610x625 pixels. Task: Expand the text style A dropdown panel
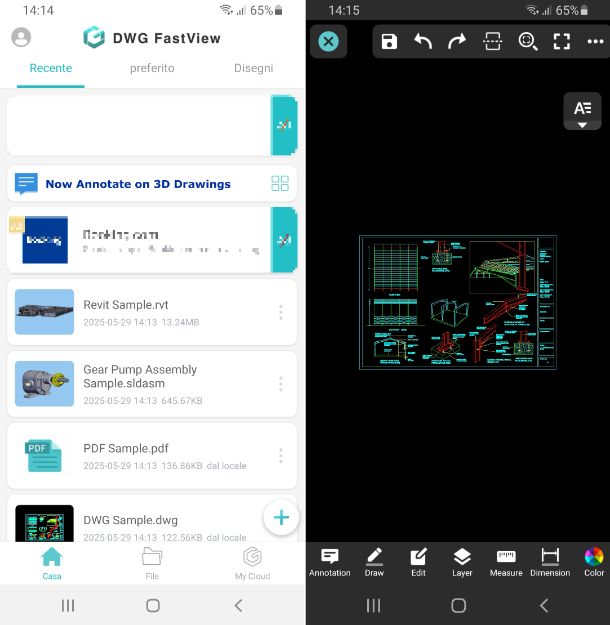(x=582, y=111)
